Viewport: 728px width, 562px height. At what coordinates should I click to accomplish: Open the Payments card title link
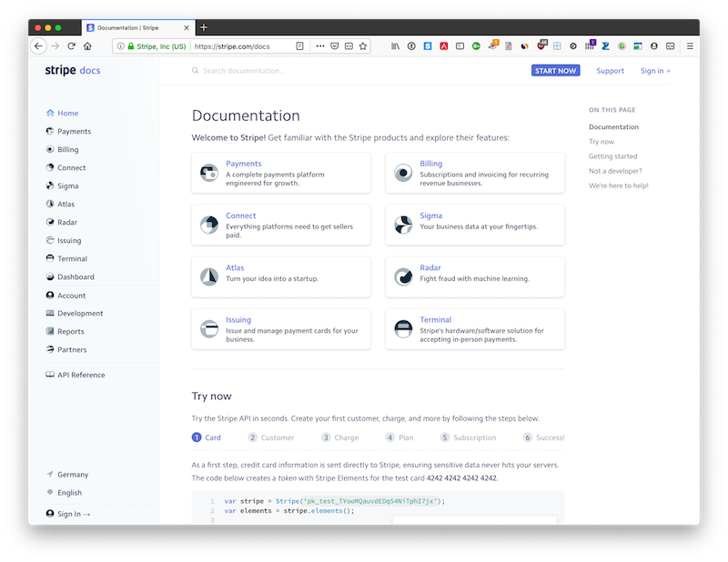(x=243, y=164)
